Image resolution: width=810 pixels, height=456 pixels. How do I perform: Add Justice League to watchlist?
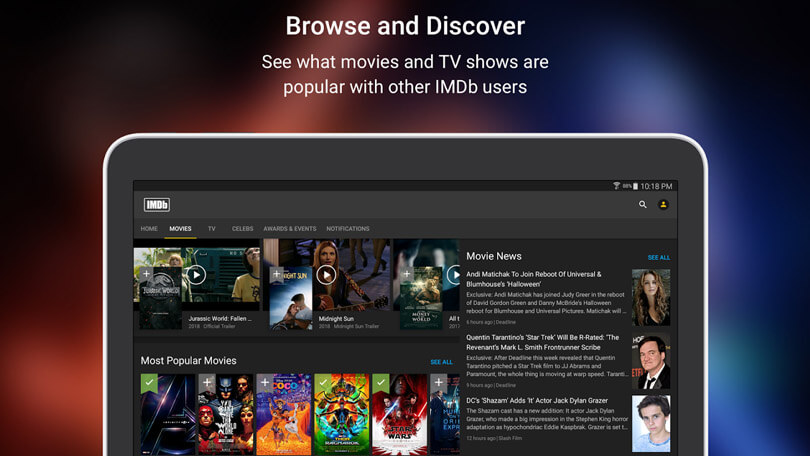pos(207,382)
